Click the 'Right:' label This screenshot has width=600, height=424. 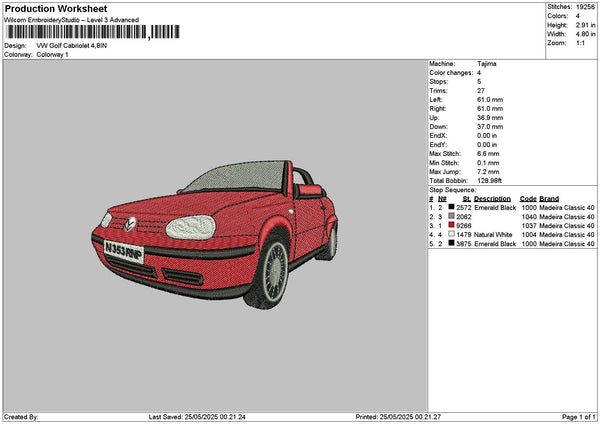[x=437, y=109]
